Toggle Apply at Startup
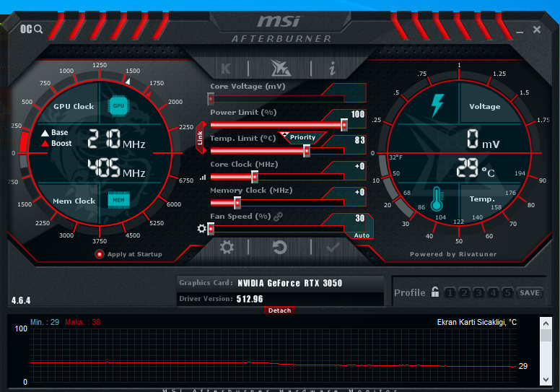Viewport: 560px width, 392px height. [x=100, y=254]
